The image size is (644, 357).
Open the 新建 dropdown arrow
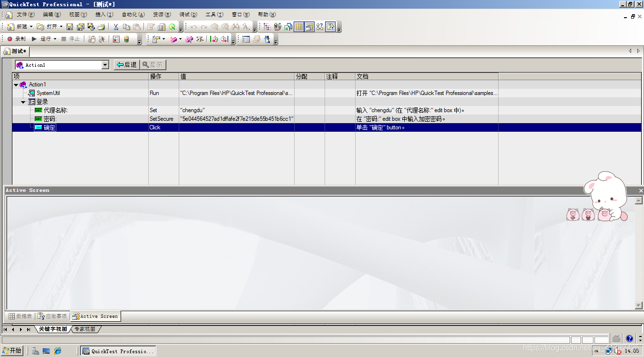pyautogui.click(x=31, y=27)
